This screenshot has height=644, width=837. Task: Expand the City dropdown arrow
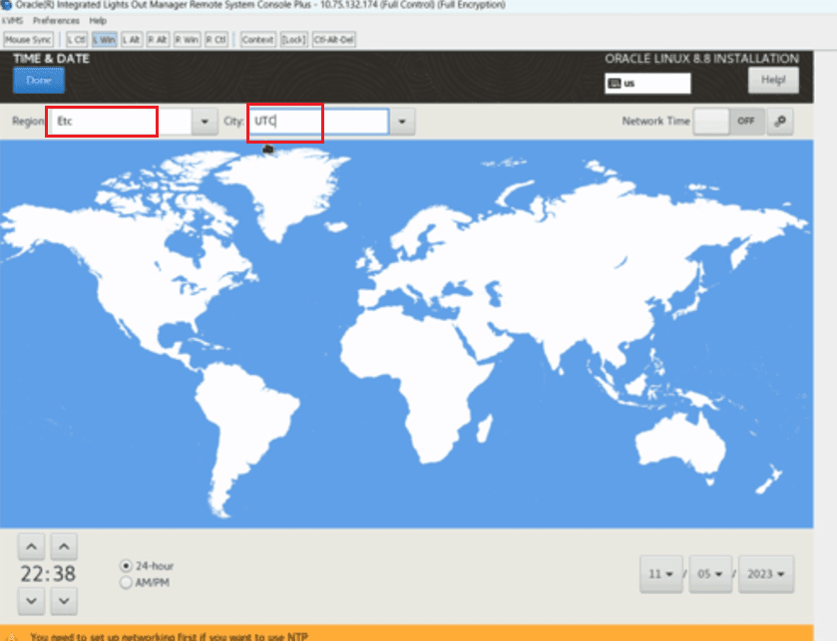tap(402, 122)
